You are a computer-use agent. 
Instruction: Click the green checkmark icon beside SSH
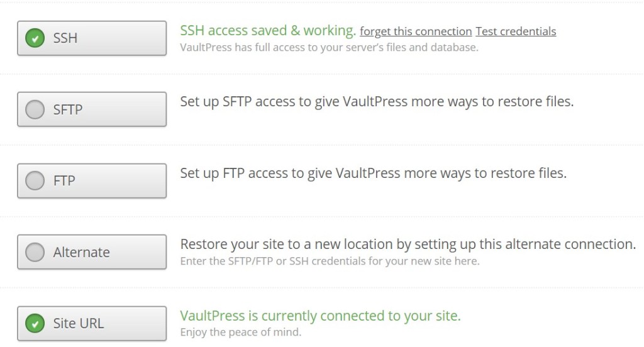35,38
